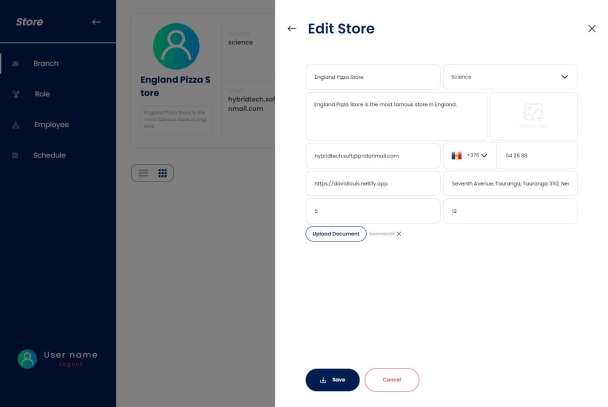The width and height of the screenshot is (608, 407).
Task: Click the Role sidebar icon
Action: (16, 94)
